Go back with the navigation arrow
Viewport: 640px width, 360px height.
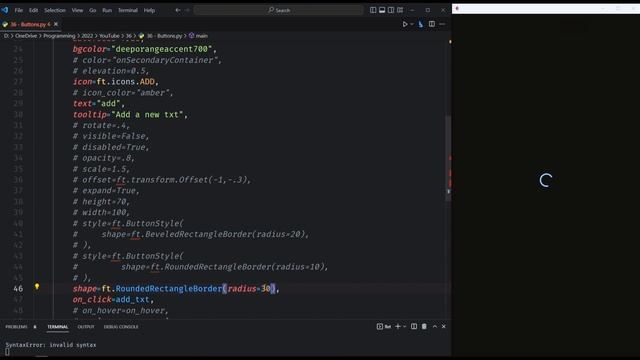[178, 10]
